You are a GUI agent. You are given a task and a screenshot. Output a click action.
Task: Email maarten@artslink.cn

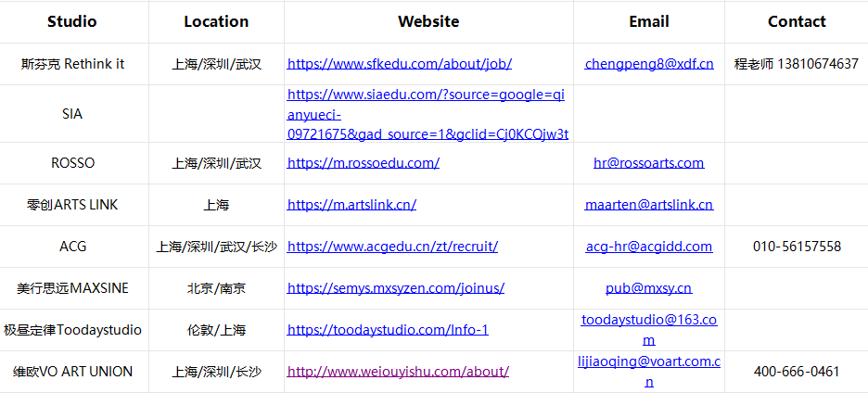[x=649, y=205]
